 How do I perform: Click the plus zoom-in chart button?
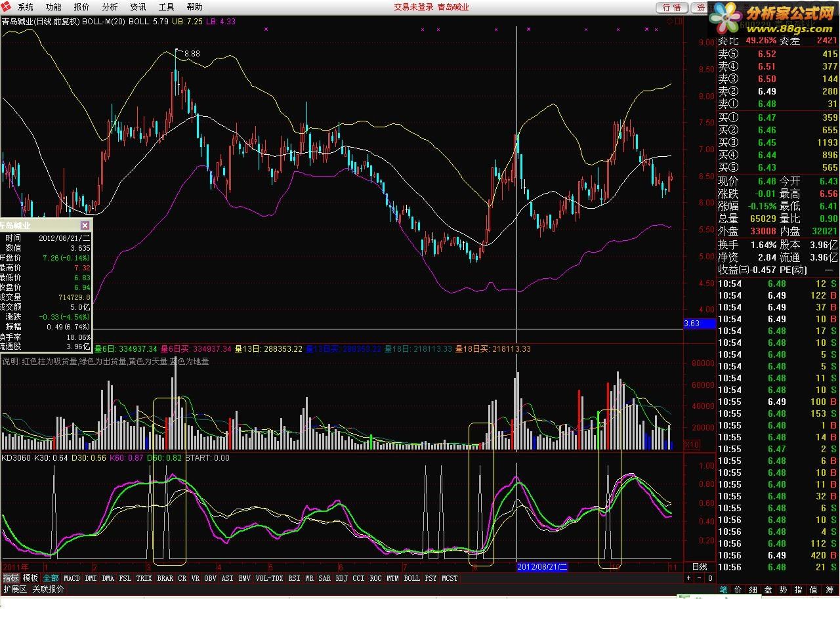click(x=688, y=578)
